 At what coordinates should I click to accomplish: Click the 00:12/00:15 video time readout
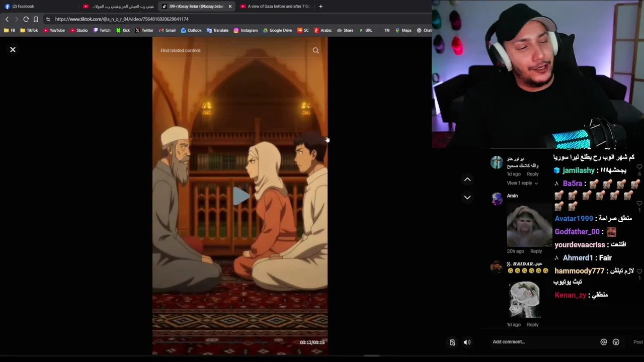point(312,342)
